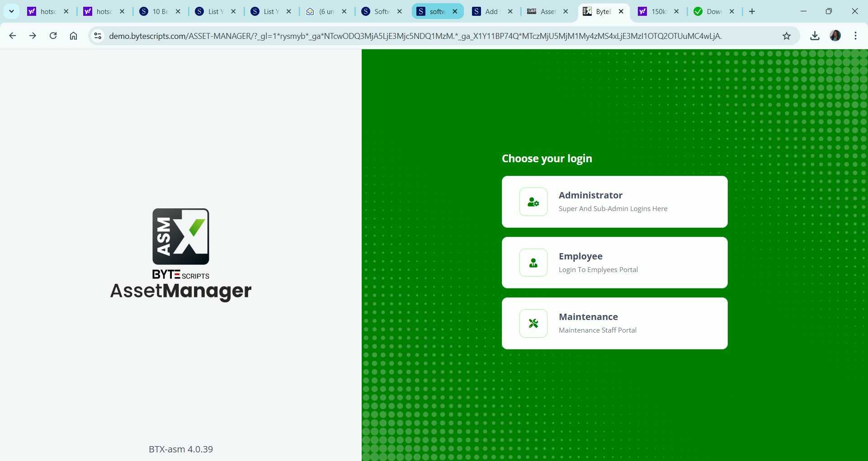Open a new tab with the plus button

[752, 11]
